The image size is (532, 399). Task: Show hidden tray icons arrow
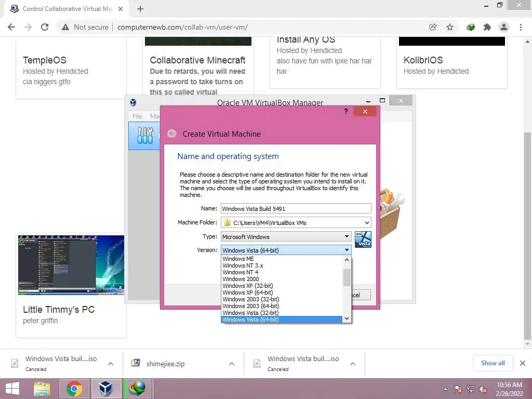coord(445,389)
